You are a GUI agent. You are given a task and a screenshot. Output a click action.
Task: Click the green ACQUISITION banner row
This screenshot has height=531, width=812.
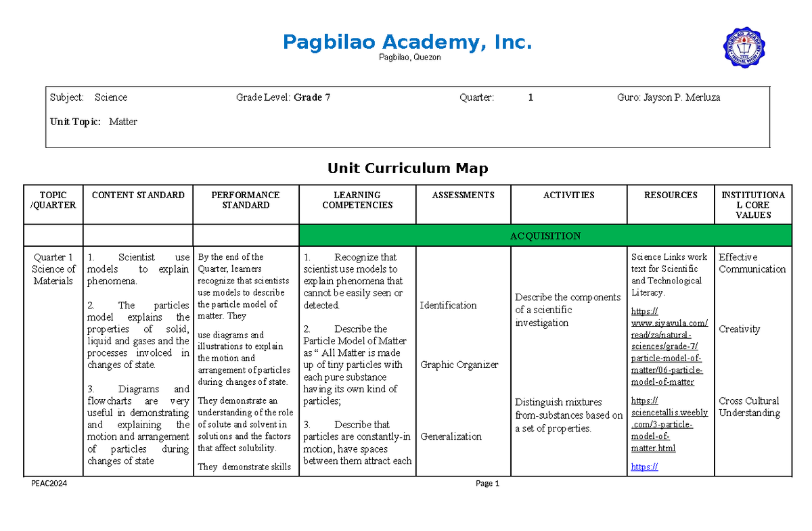(x=545, y=235)
